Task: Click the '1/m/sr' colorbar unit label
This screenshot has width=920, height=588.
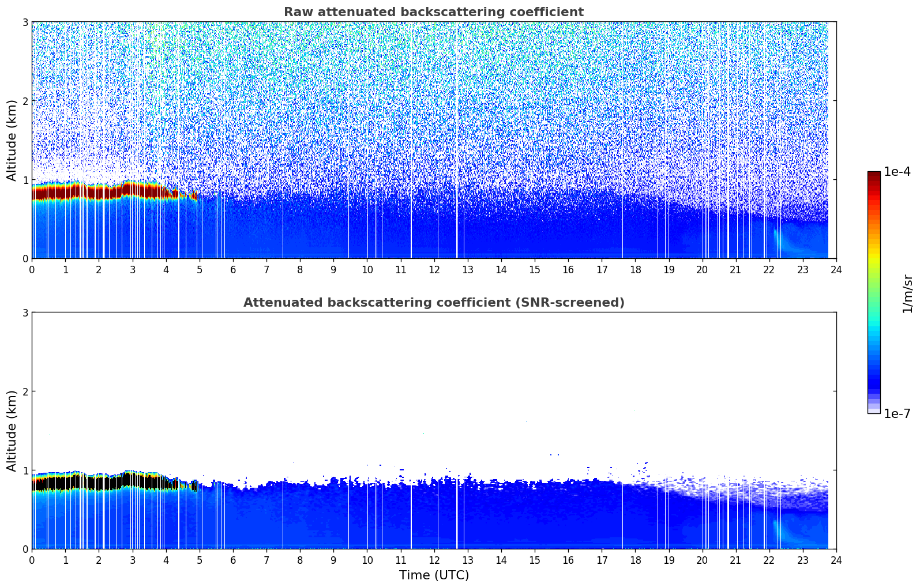Action: click(907, 293)
